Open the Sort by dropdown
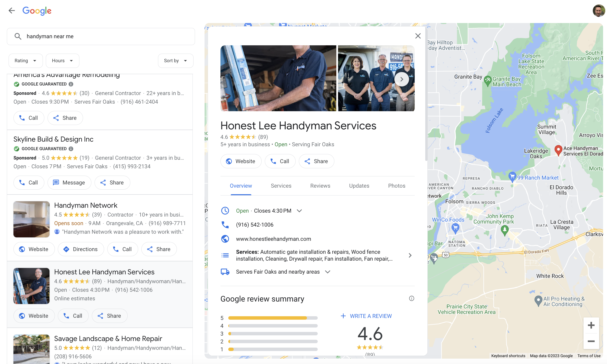 point(175,61)
